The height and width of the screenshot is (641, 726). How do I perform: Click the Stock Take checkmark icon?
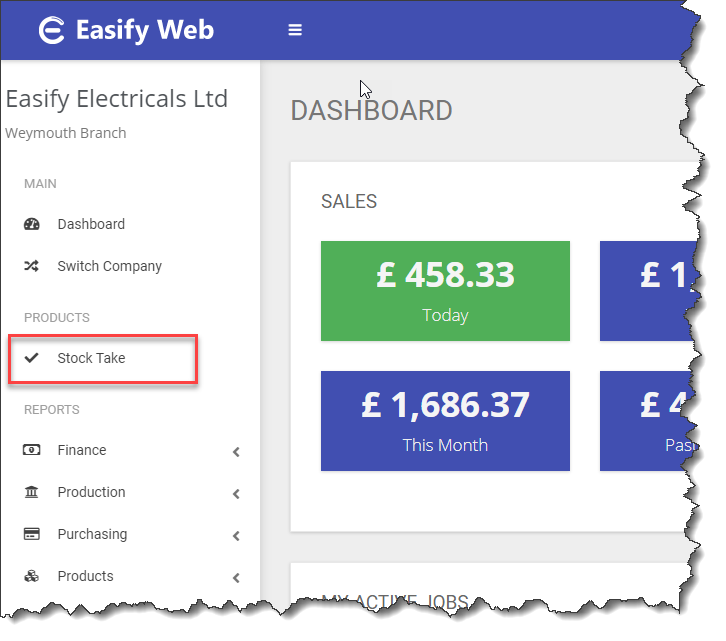point(31,358)
